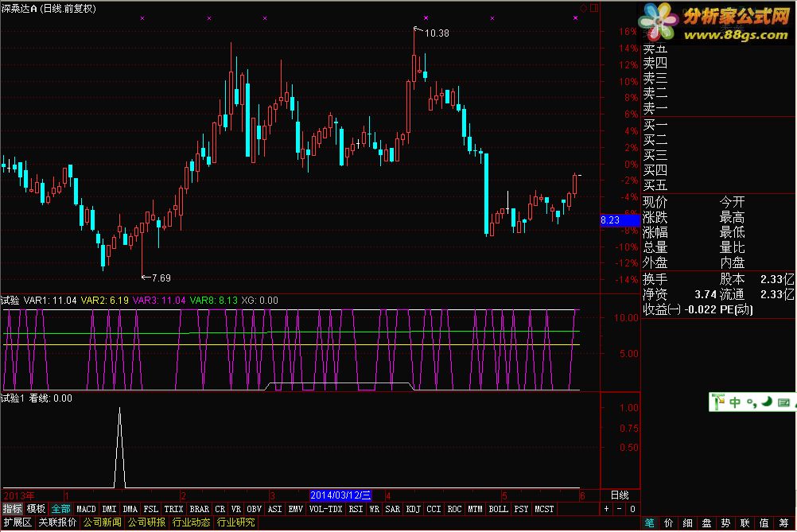
Task: Reset chart zoom with the 0 button
Action: coord(632,509)
